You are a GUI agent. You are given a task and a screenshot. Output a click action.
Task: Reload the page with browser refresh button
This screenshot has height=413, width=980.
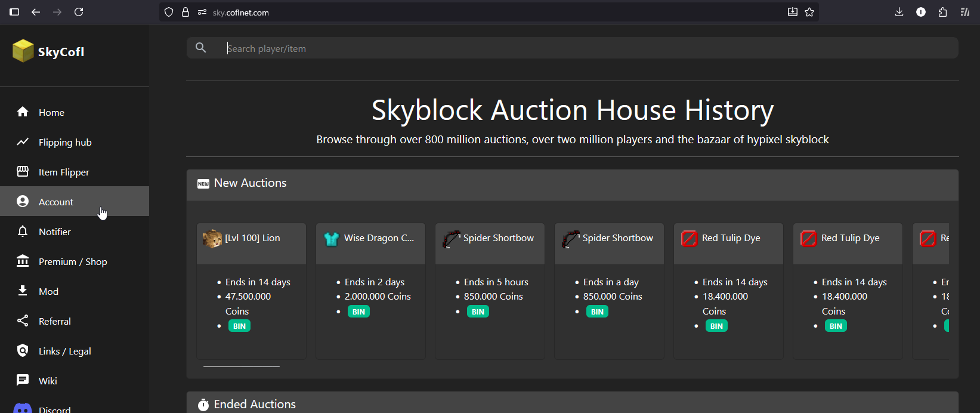(x=79, y=12)
